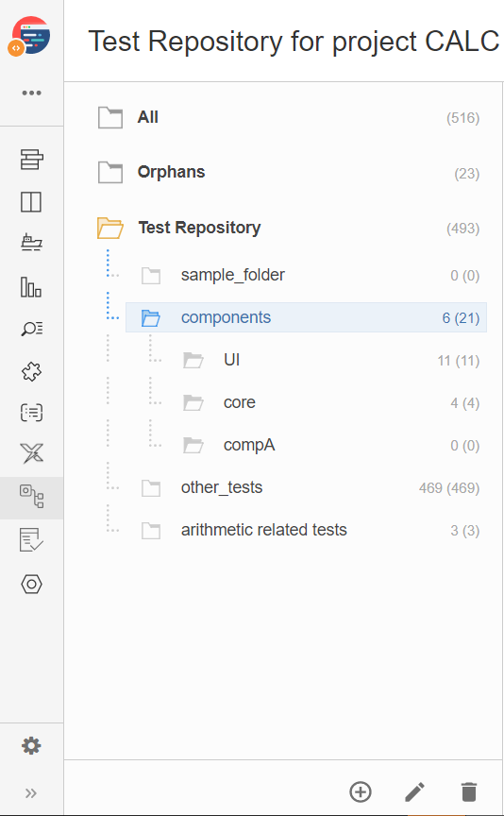Click the add folder plus button

361,792
